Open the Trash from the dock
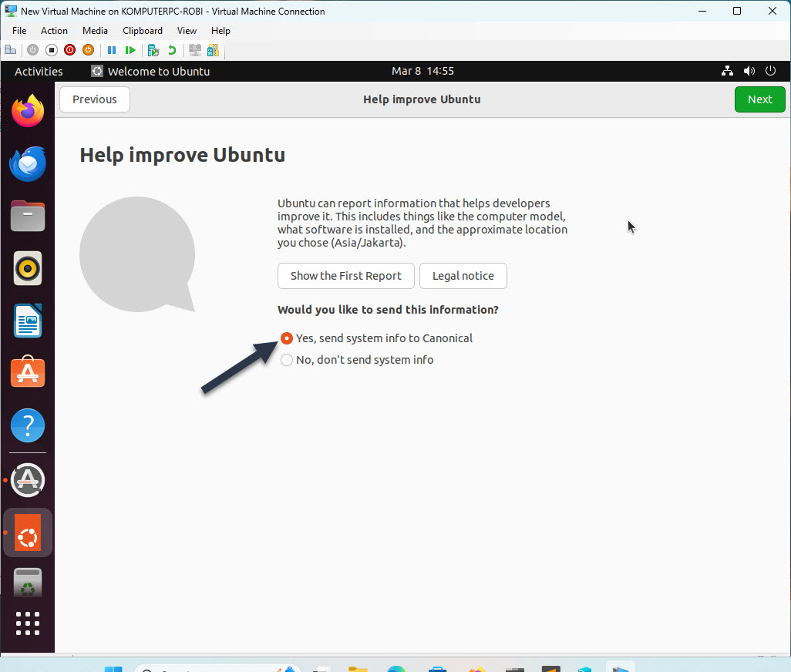Screen dimensions: 791x672 (x=28, y=583)
